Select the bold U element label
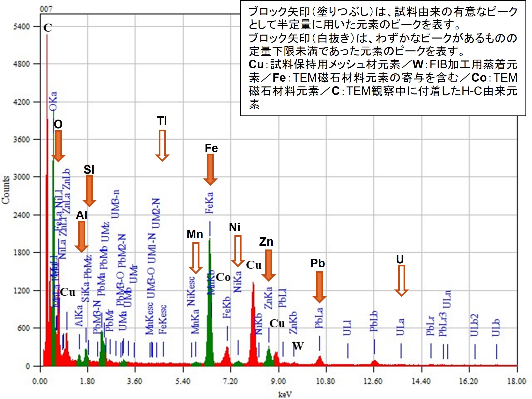 [x=400, y=259]
